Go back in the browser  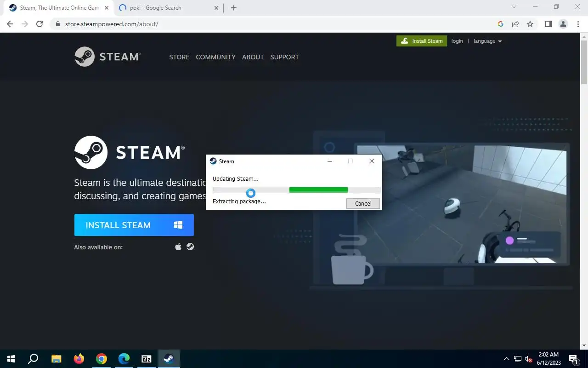click(10, 24)
